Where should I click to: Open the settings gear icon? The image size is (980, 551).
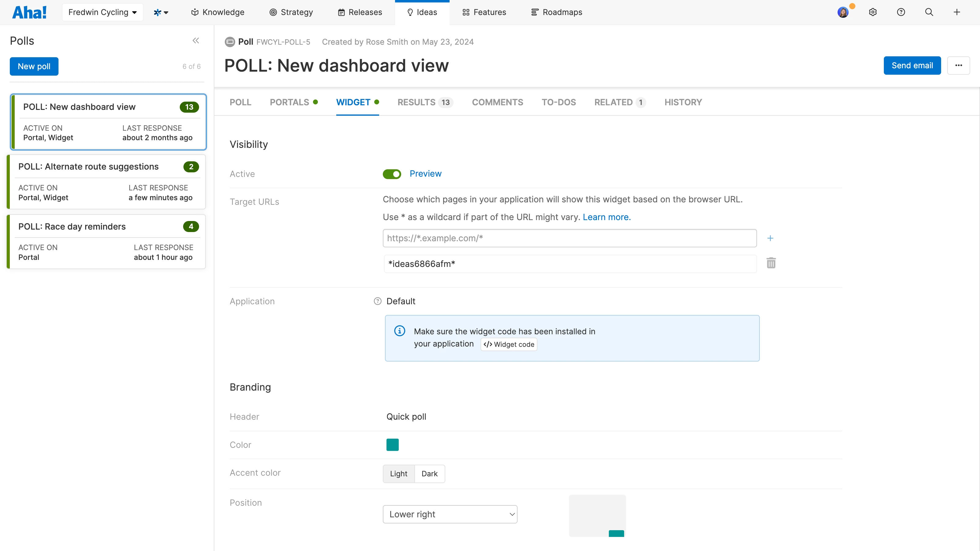(x=873, y=12)
